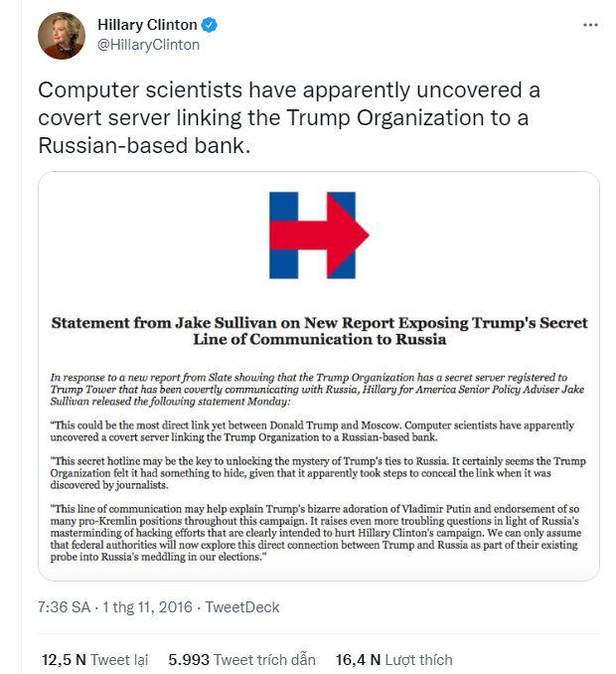View the 12,5 N Tweet lại list

(94, 659)
